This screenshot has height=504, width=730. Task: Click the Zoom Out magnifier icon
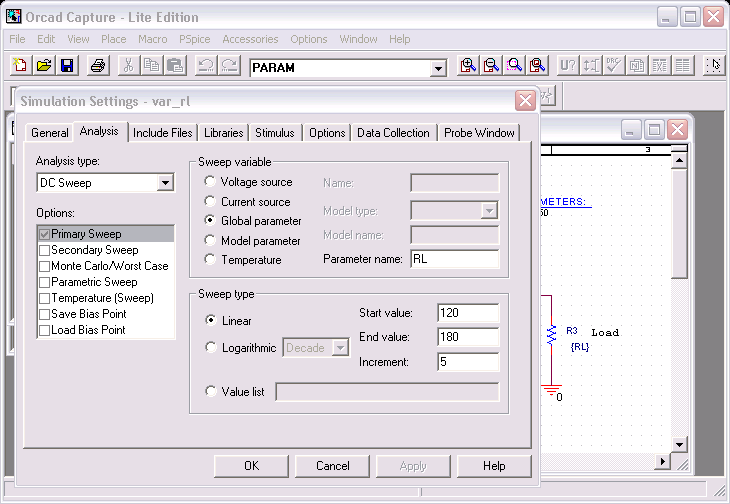pos(491,66)
